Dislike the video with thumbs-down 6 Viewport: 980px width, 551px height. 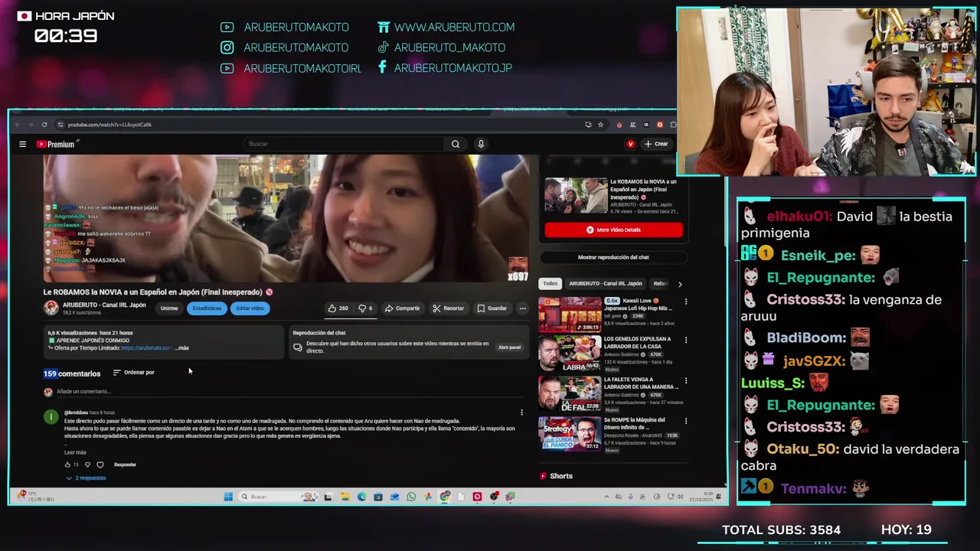[x=366, y=308]
